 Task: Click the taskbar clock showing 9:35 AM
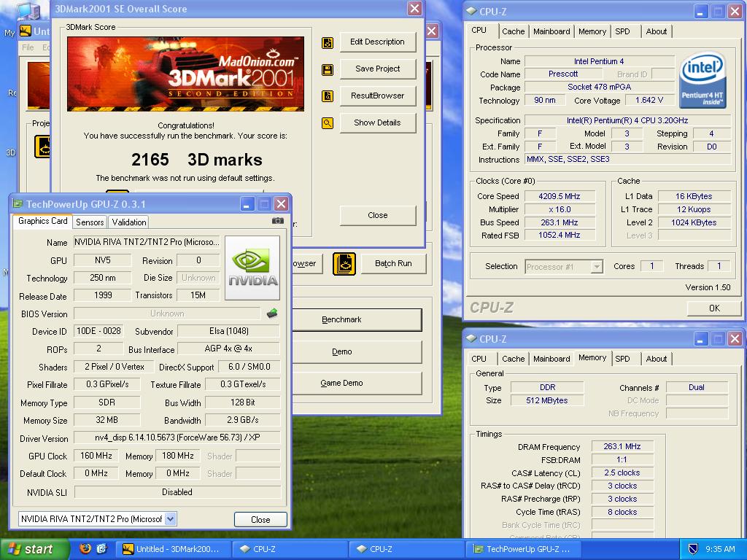pyautogui.click(x=720, y=549)
